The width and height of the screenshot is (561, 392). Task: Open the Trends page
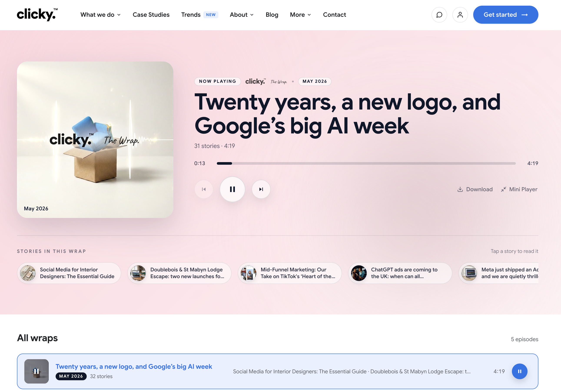point(191,15)
